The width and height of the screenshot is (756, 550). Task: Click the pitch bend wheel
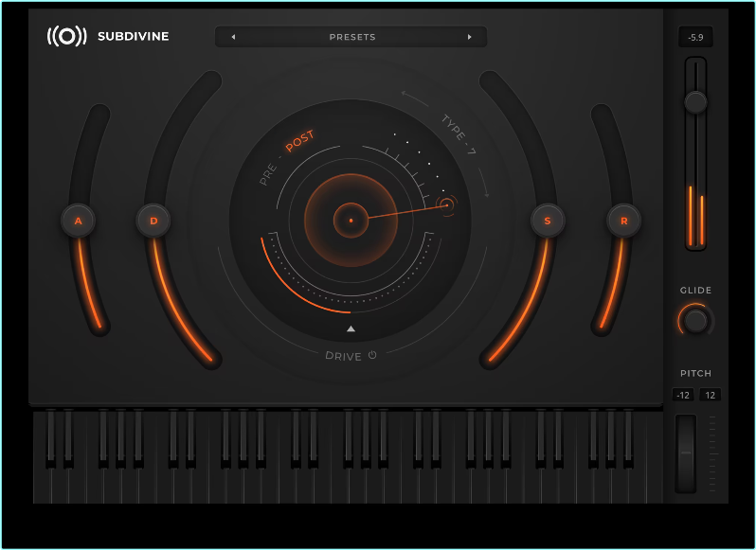pyautogui.click(x=686, y=453)
